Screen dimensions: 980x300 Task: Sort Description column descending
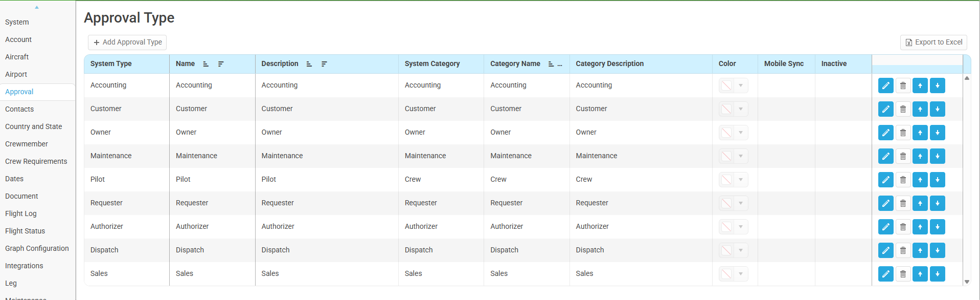click(x=324, y=64)
